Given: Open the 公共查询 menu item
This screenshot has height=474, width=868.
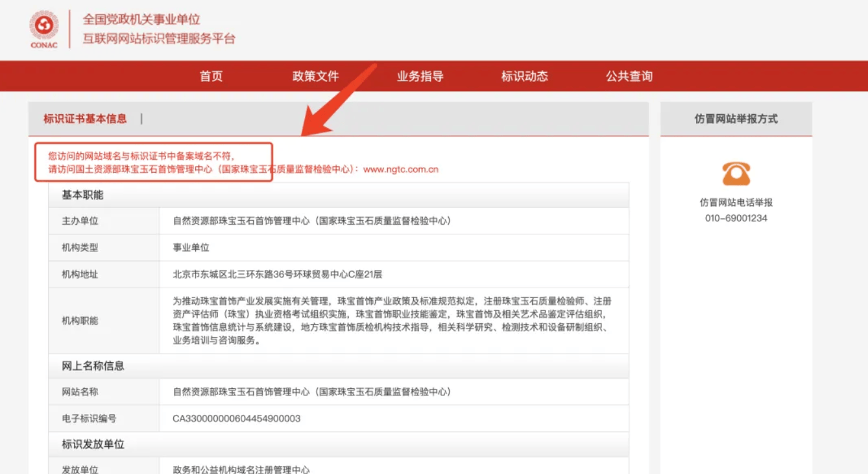Looking at the screenshot, I should 629,77.
